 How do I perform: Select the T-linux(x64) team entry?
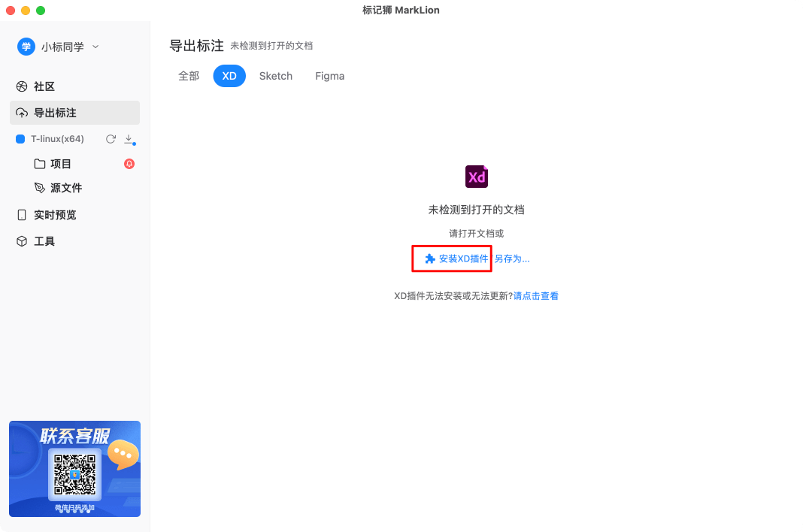pyautogui.click(x=57, y=139)
